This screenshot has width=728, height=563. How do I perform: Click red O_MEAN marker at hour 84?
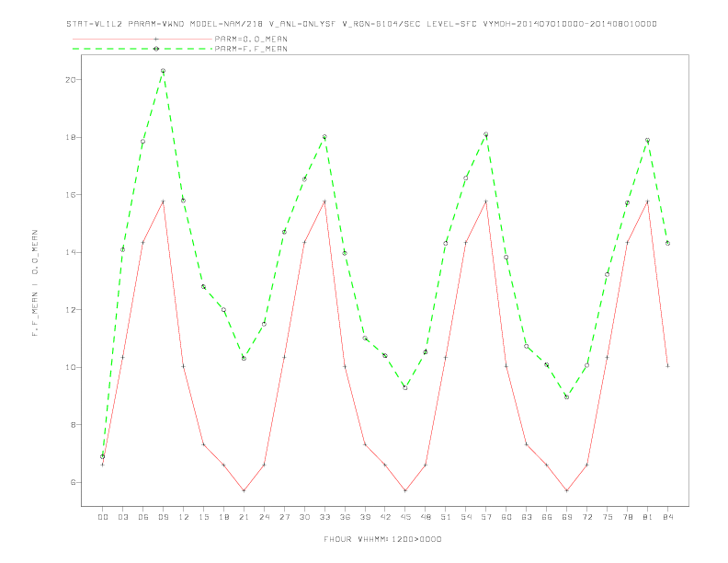click(x=667, y=366)
